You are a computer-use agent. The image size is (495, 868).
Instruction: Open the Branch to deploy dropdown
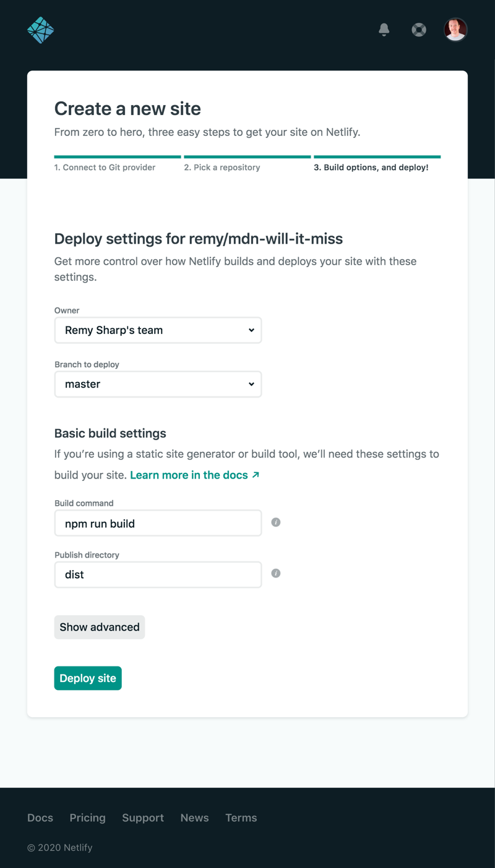tap(158, 384)
